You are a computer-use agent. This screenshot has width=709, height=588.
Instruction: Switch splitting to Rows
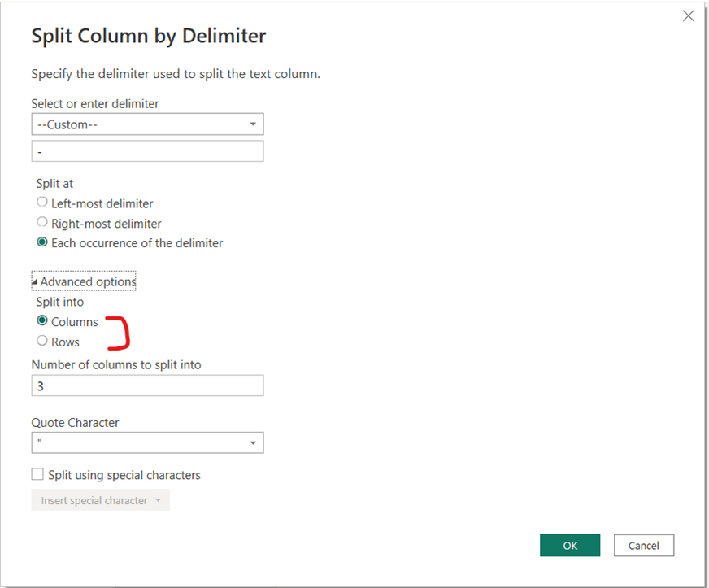click(x=41, y=341)
